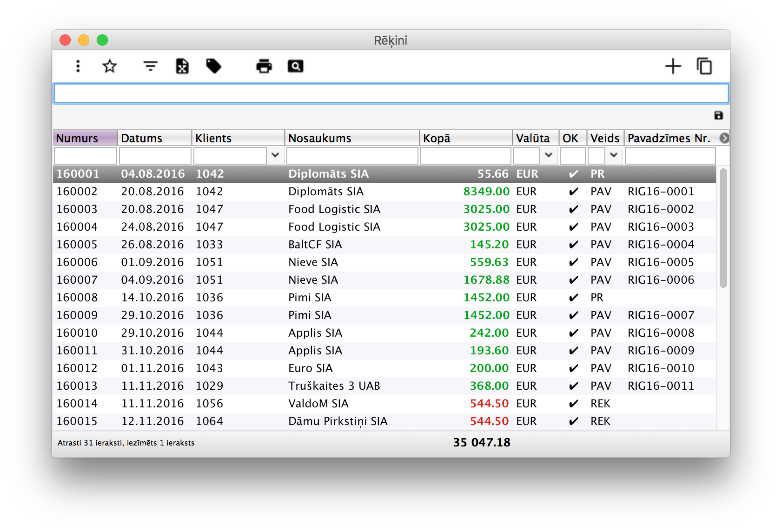782x532 pixels.
Task: Click the vertical scrollbar of the table
Action: pyautogui.click(x=723, y=228)
